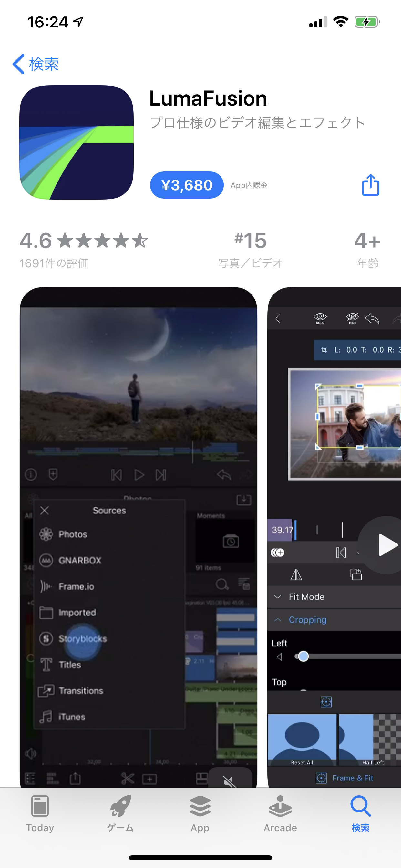Skip to next clip in first preview
The image size is (401, 868).
[x=161, y=475]
